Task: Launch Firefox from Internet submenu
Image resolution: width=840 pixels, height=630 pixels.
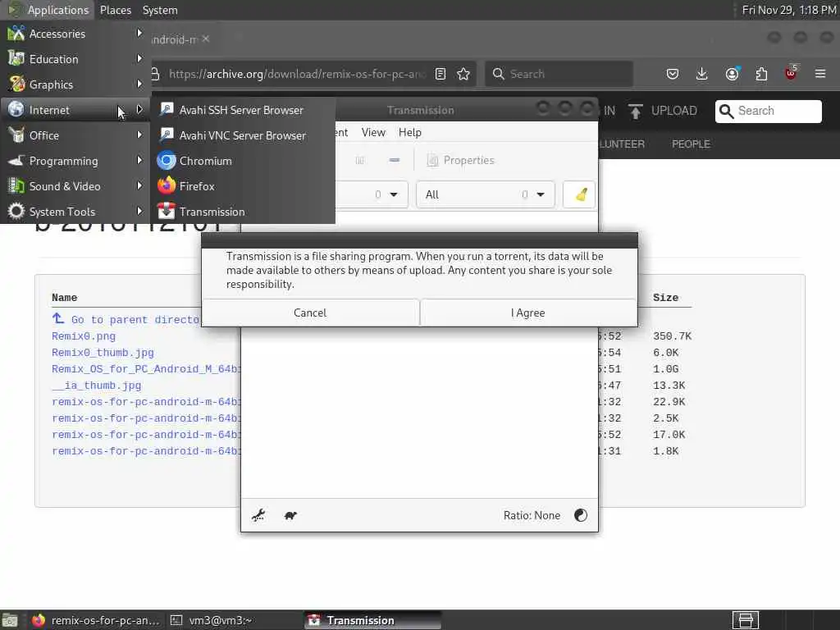Action: (x=243, y=186)
